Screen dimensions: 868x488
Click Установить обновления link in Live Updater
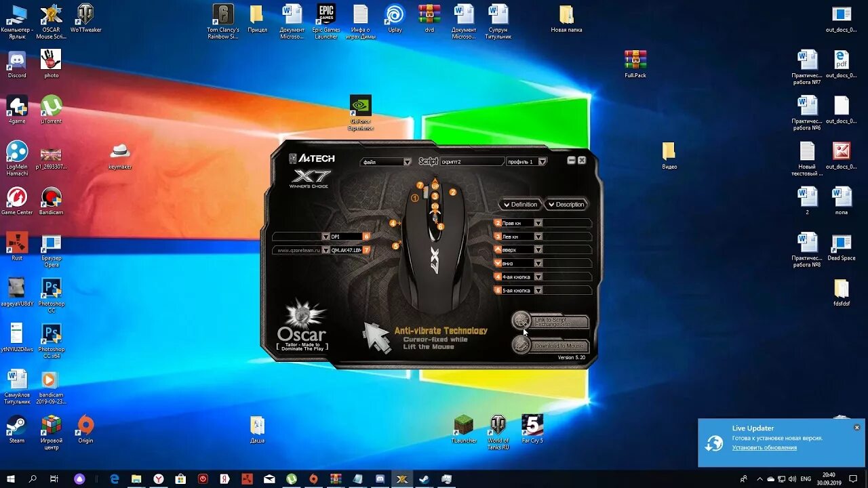coord(764,447)
